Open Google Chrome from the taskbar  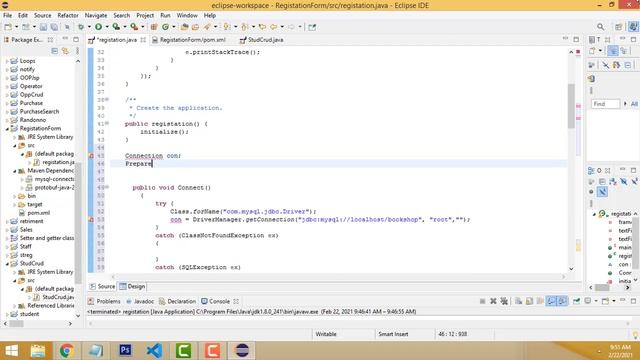[67, 351]
